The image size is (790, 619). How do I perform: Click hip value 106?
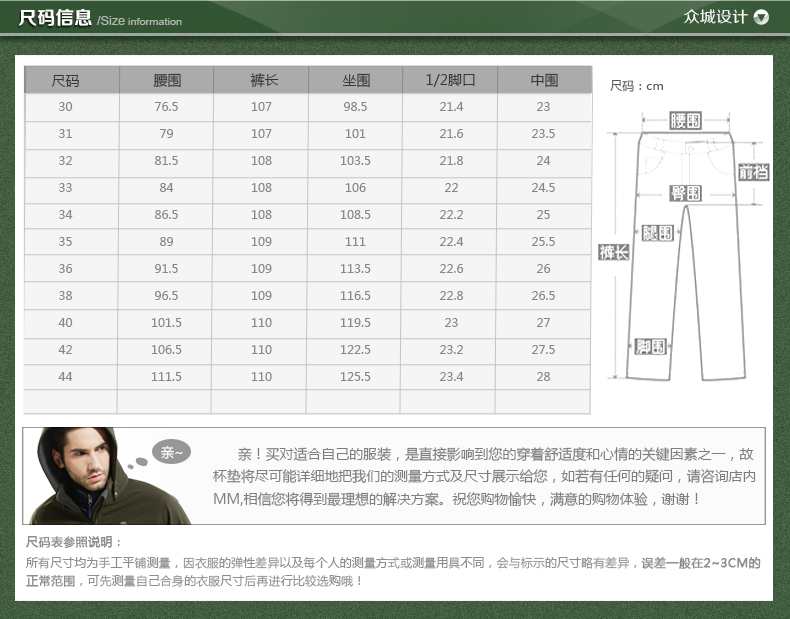click(x=355, y=187)
